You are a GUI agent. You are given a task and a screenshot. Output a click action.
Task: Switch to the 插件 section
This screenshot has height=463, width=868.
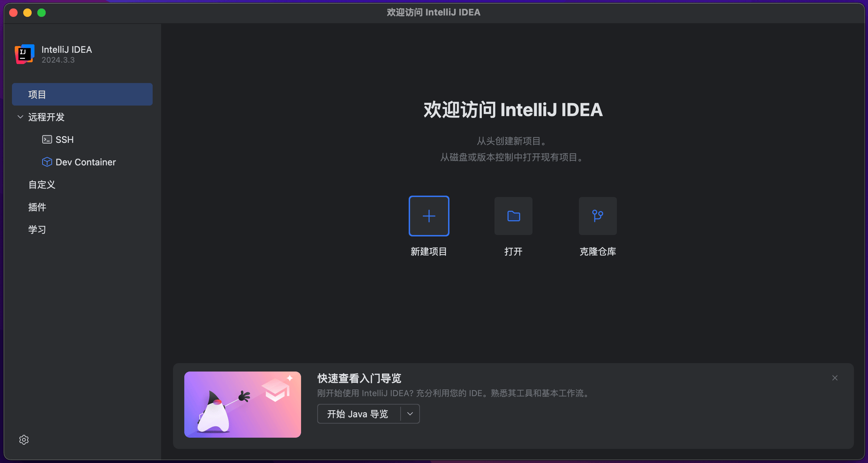point(37,207)
